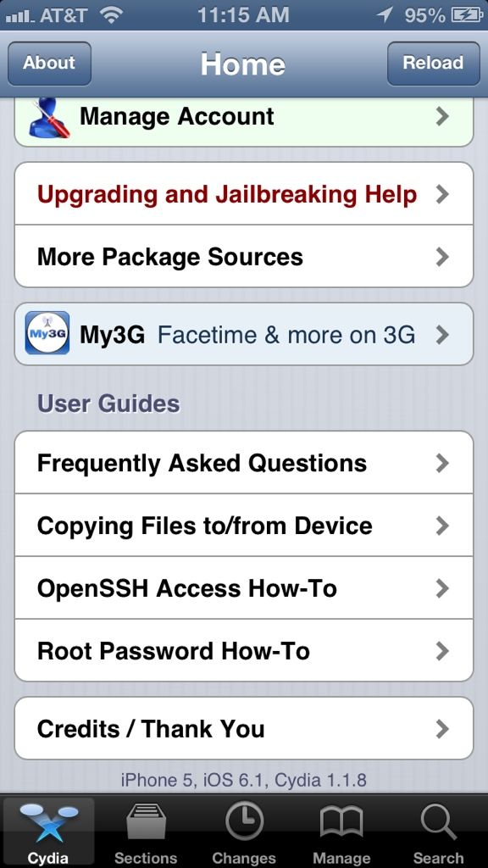This screenshot has height=868, width=488.
Task: Tap the Wi-Fi icon in status bar
Action: pos(111,15)
